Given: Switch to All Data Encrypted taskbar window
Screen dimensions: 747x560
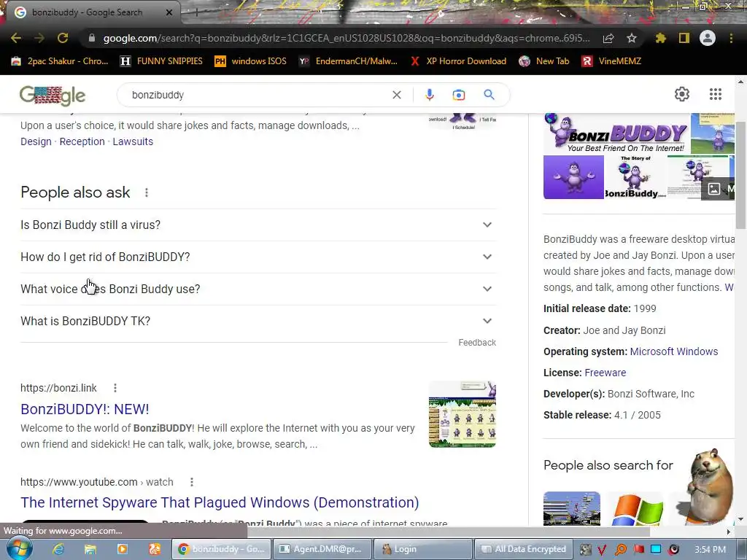Looking at the screenshot, I should [x=523, y=549].
